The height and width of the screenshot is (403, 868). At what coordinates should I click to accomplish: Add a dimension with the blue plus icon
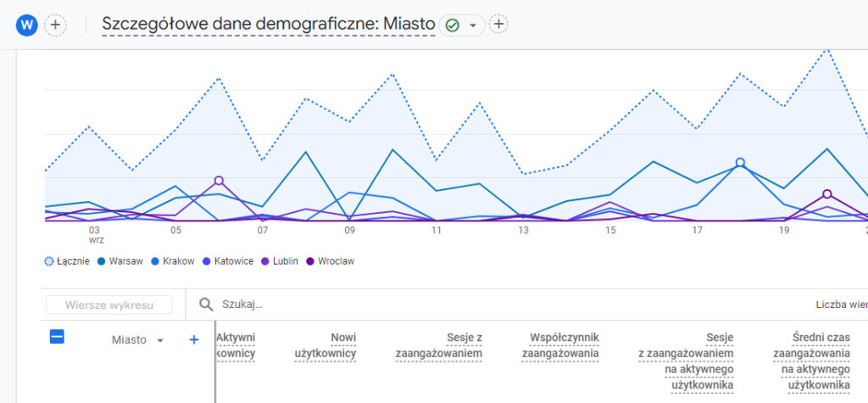click(x=193, y=339)
